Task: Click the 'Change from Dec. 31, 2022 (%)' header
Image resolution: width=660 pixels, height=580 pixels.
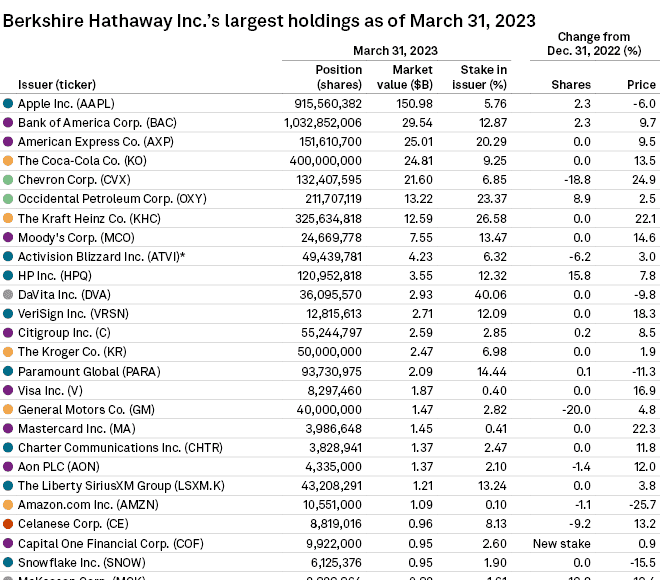Action: [594, 44]
